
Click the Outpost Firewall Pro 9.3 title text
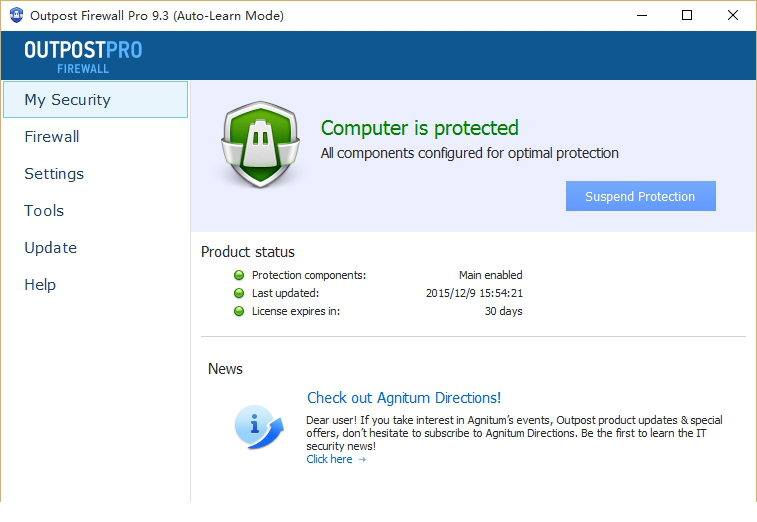point(157,16)
